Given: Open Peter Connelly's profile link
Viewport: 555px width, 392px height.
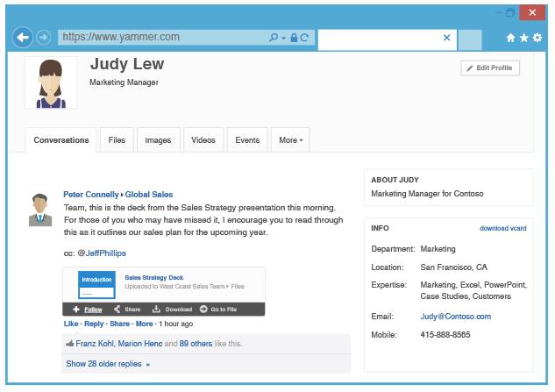Looking at the screenshot, I should click(91, 195).
